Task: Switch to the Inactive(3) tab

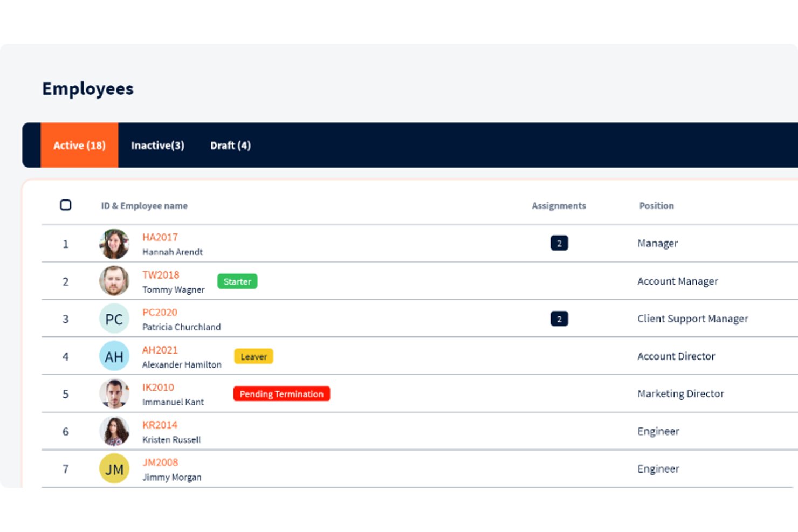Action: [157, 145]
